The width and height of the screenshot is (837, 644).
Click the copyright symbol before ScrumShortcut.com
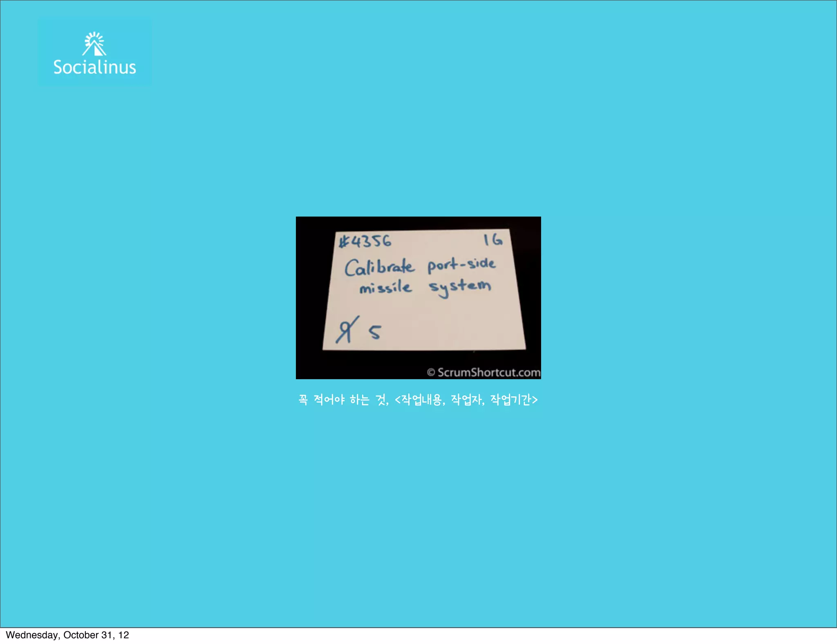point(431,372)
